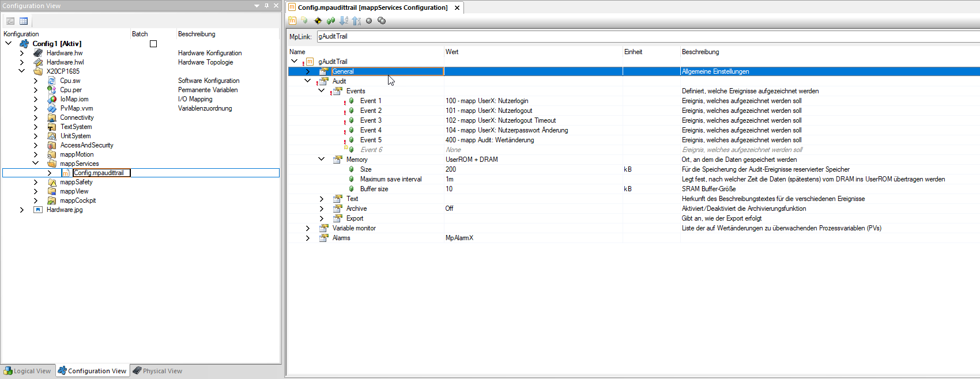The image size is (980, 379).
Task: Pin the Configuration View panel
Action: pyautogui.click(x=266, y=6)
